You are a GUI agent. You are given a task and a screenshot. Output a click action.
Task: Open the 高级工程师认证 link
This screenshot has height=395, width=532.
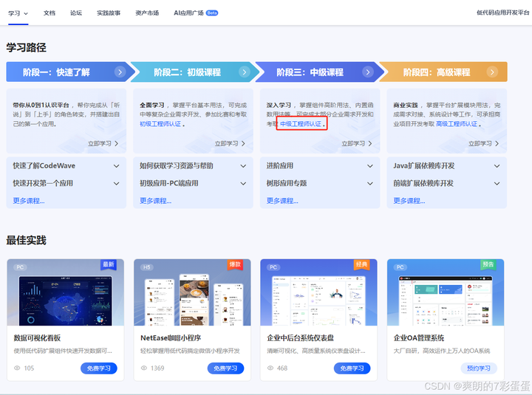pos(457,124)
